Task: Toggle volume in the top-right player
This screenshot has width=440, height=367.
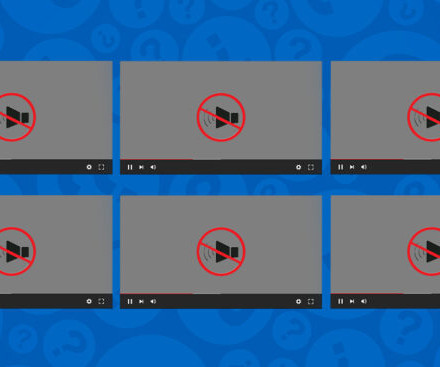Action: 364,167
